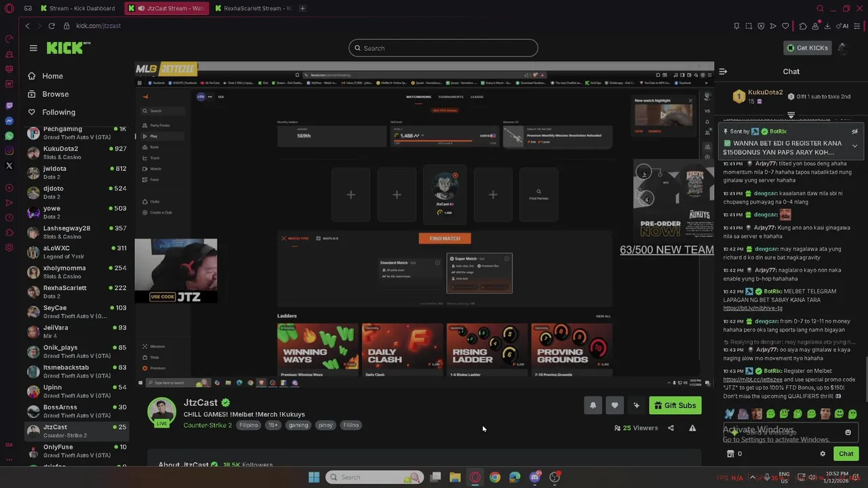This screenshot has height=488, width=868.
Task: Click the Windows taskbar search box
Action: coord(374,477)
